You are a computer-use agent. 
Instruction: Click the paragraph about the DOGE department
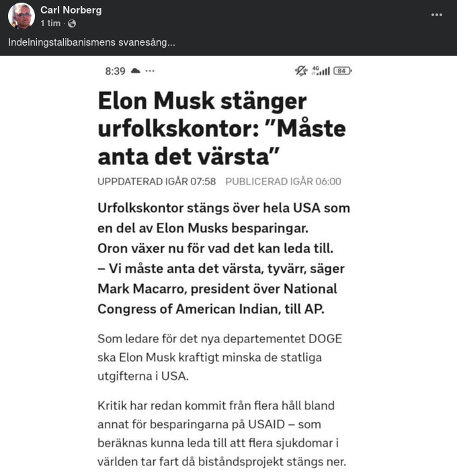coord(220,357)
